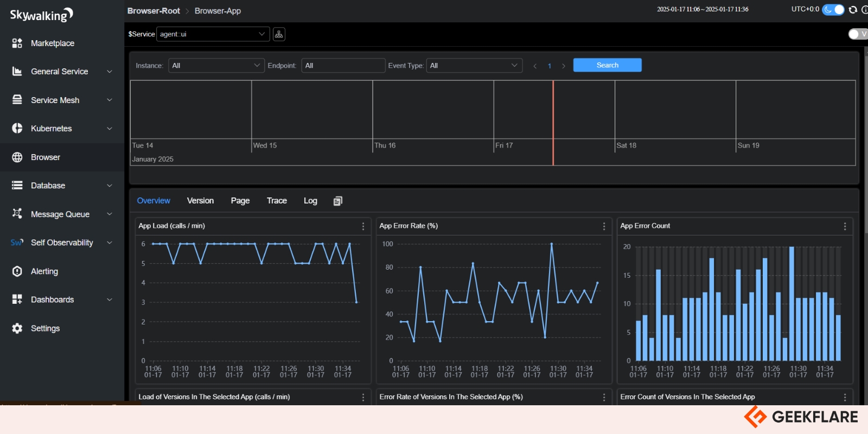868x434 pixels.
Task: Click the Browser-Root breadcrumb link
Action: coord(154,11)
